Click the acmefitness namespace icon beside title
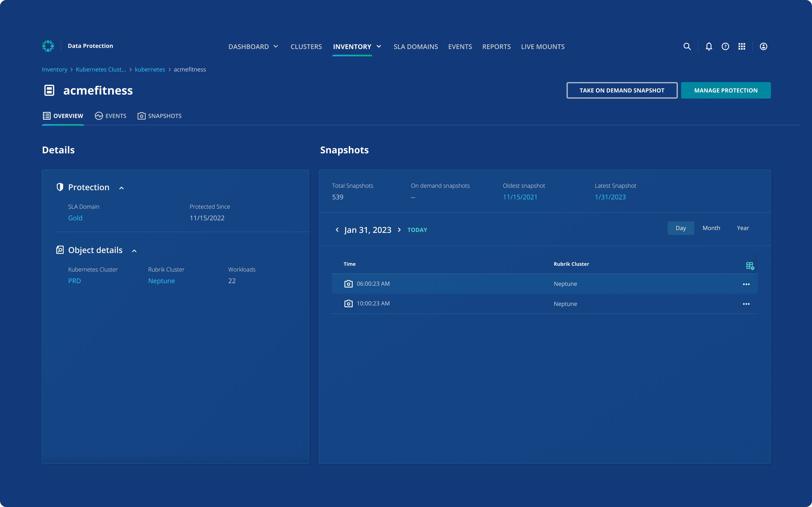Image resolution: width=812 pixels, height=507 pixels. [49, 90]
